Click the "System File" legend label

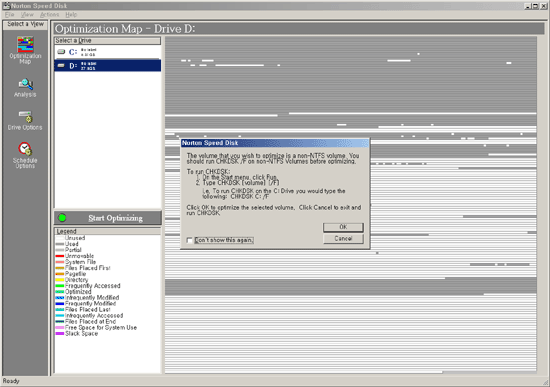(x=80, y=262)
